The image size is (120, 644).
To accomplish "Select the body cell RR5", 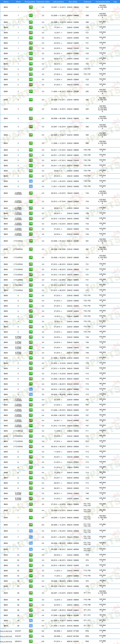I will tap(87, 642).
